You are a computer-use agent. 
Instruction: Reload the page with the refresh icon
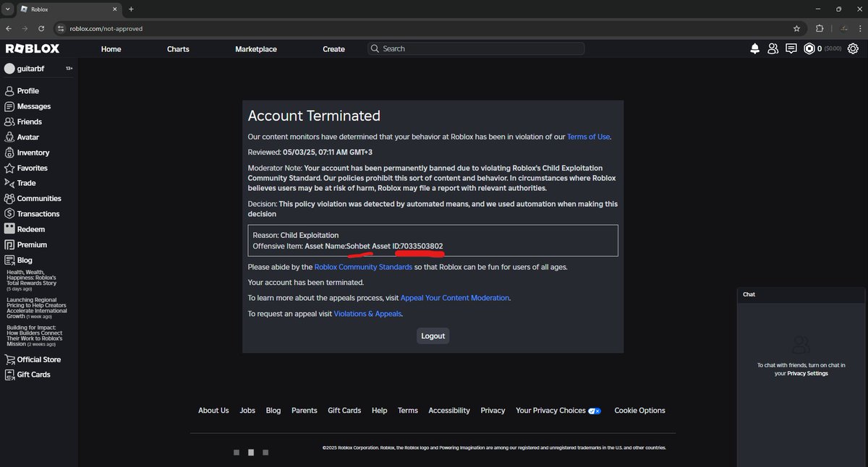point(41,29)
